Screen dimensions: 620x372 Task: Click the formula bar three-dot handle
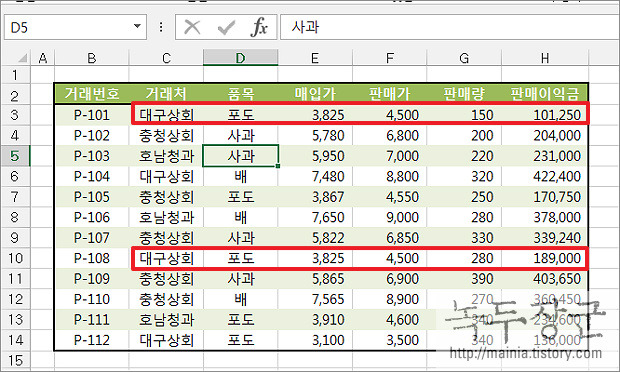(x=161, y=27)
